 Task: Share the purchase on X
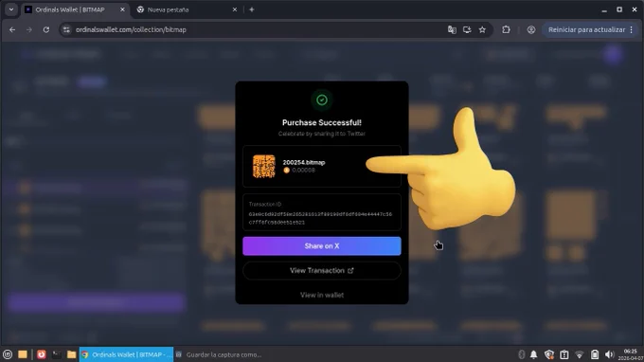[x=322, y=245]
